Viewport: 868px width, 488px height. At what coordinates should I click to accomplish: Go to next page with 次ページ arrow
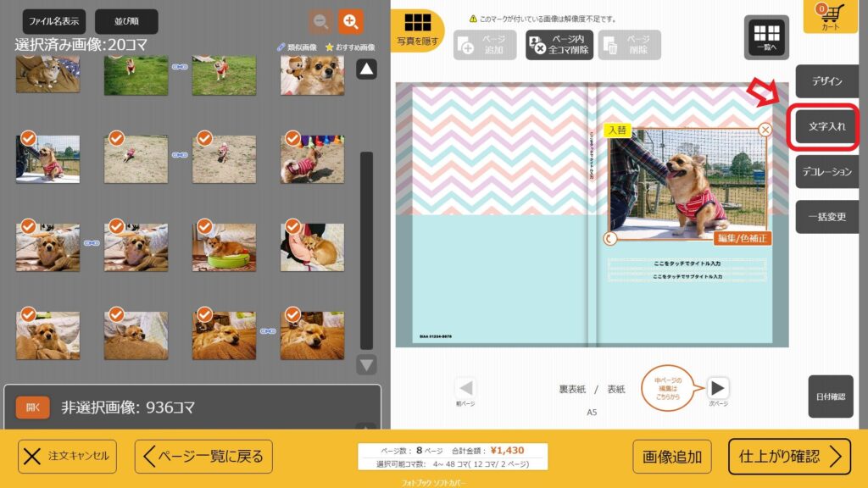[717, 388]
